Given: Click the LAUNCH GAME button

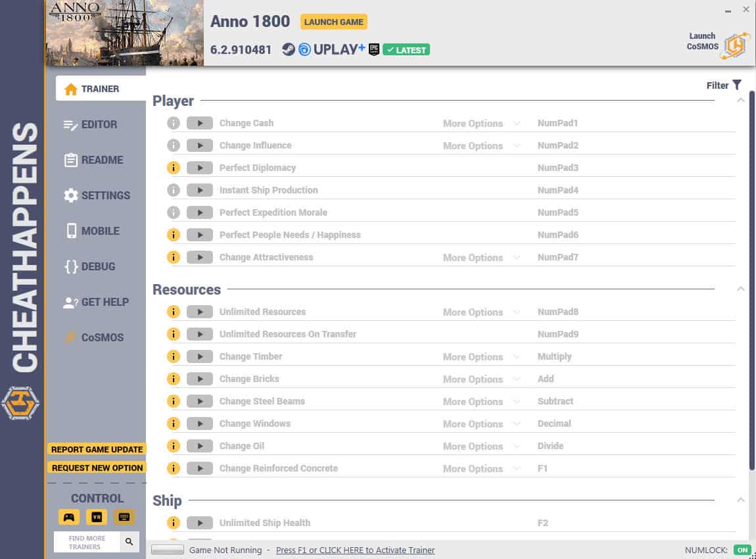Looking at the screenshot, I should coord(334,22).
